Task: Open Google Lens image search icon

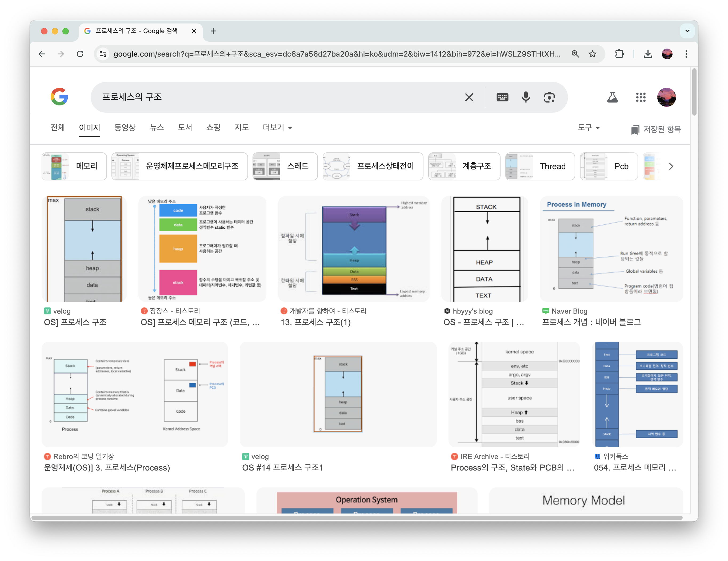Action: point(549,97)
